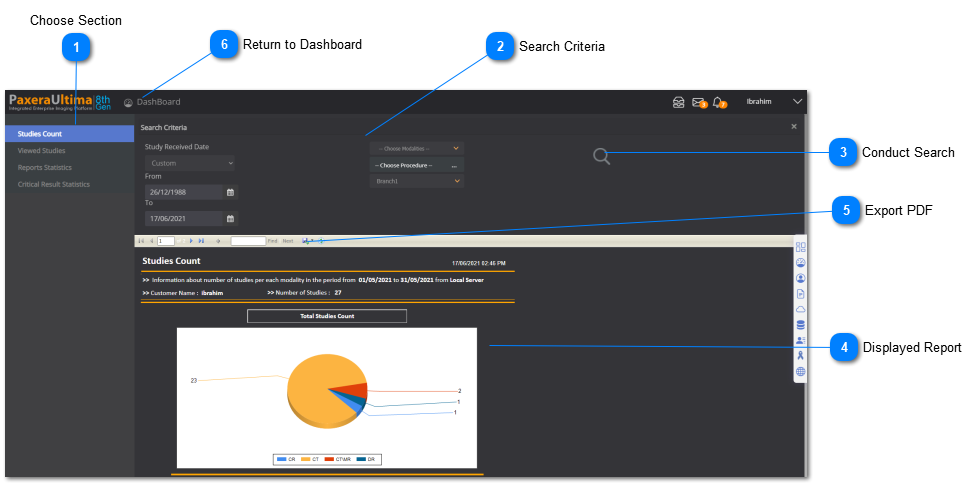Select Viewed Studies in the sidebar

click(x=41, y=151)
